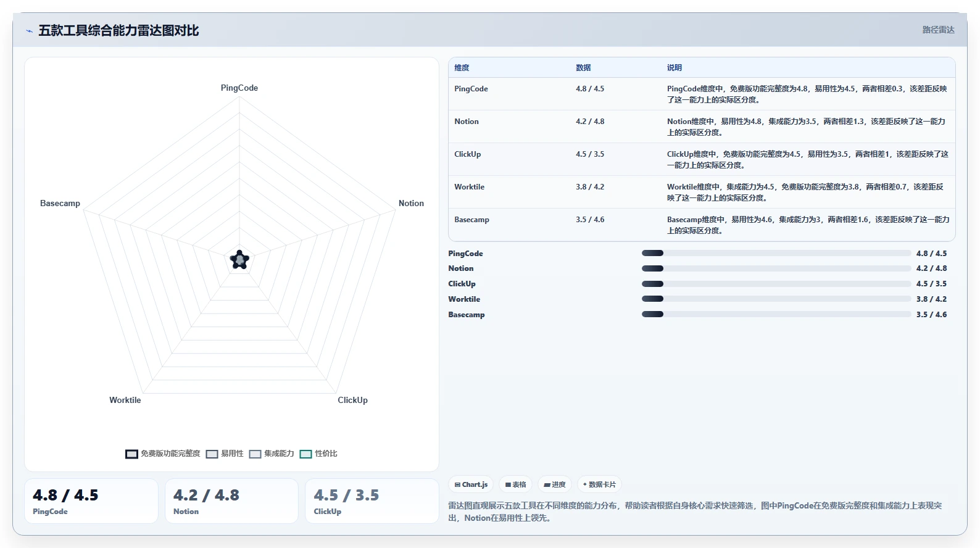This screenshot has width=980, height=548.
Task: Click the 路径雷达 tag in the header
Action: (938, 30)
